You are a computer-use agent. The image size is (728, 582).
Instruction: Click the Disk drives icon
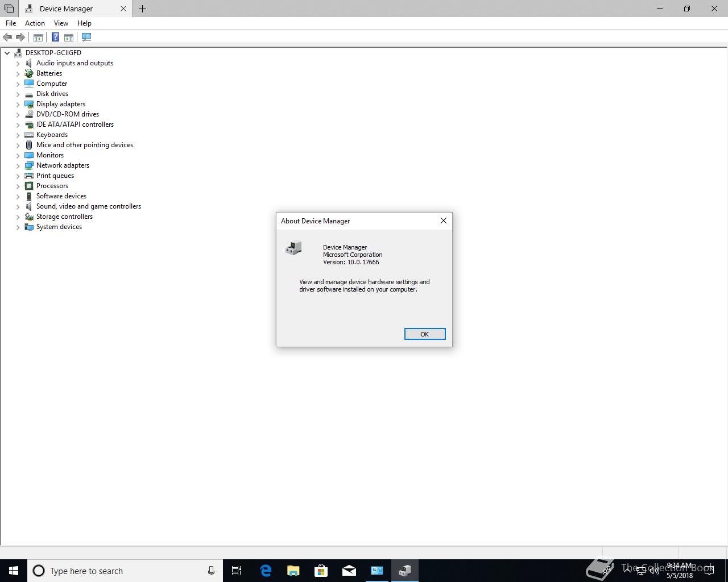29,94
